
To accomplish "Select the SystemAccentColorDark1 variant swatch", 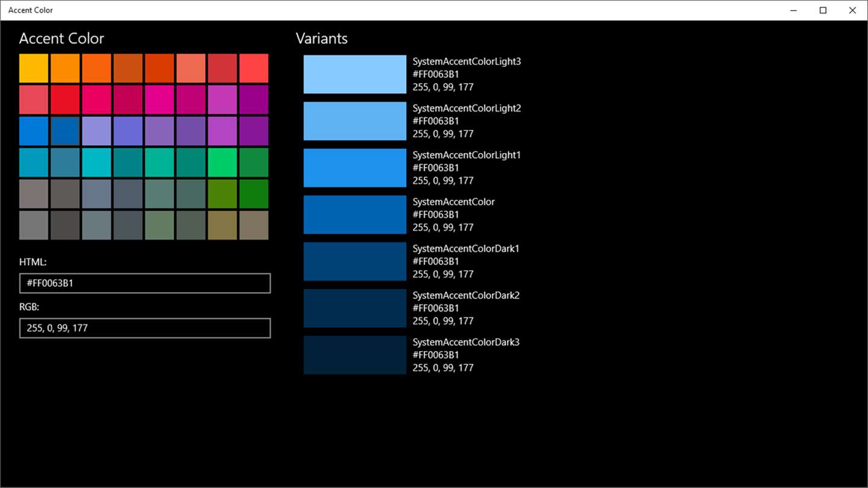I will [355, 261].
